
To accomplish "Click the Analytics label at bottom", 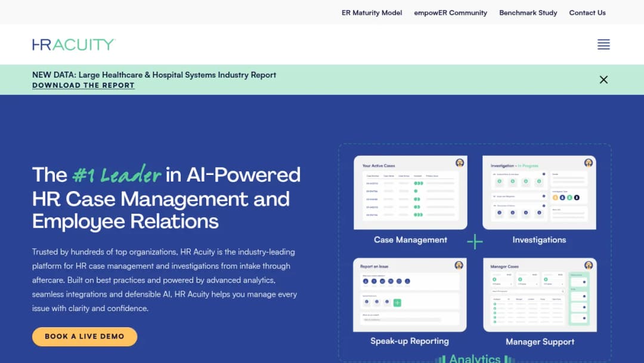I will tap(475, 358).
